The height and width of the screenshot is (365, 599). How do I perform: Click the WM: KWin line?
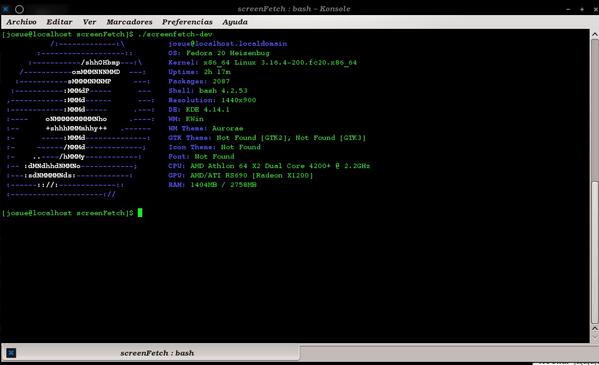186,119
